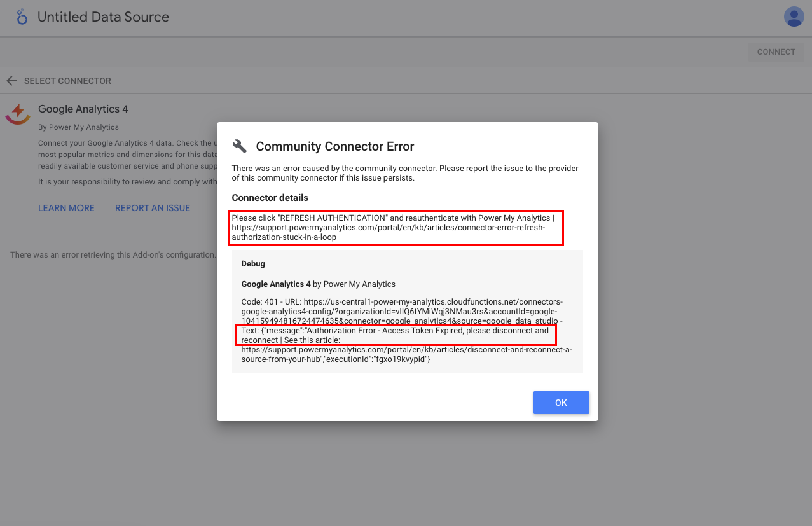Screen dimensions: 812x526
Task: Click the Community Connector Error title
Action: pos(334,146)
